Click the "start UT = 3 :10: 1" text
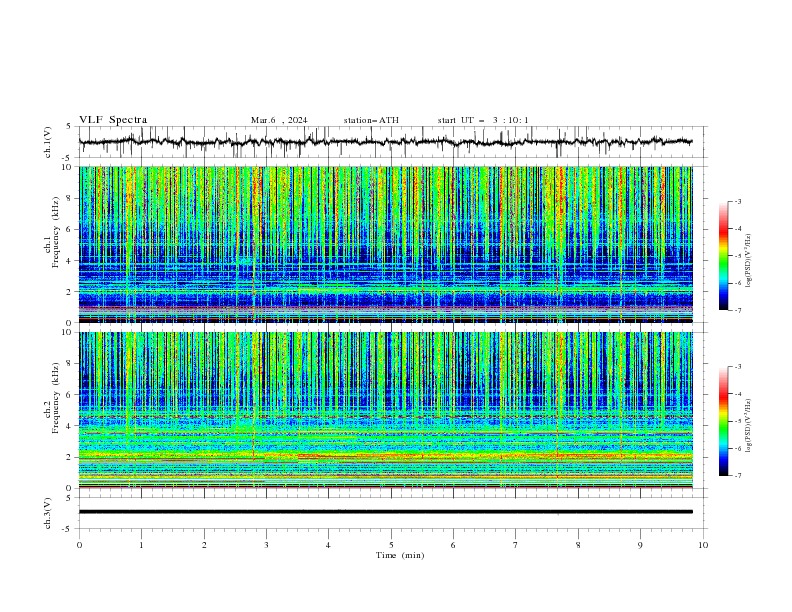 (x=483, y=120)
